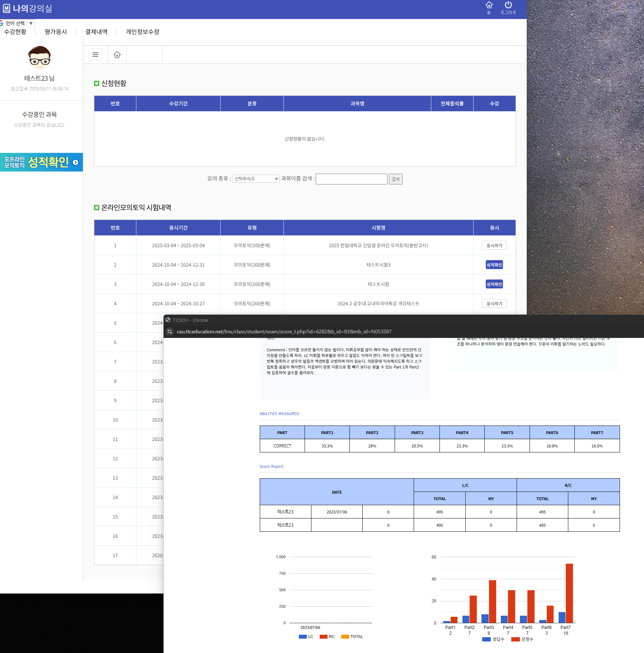Go to the 평가응시 menu

56,32
